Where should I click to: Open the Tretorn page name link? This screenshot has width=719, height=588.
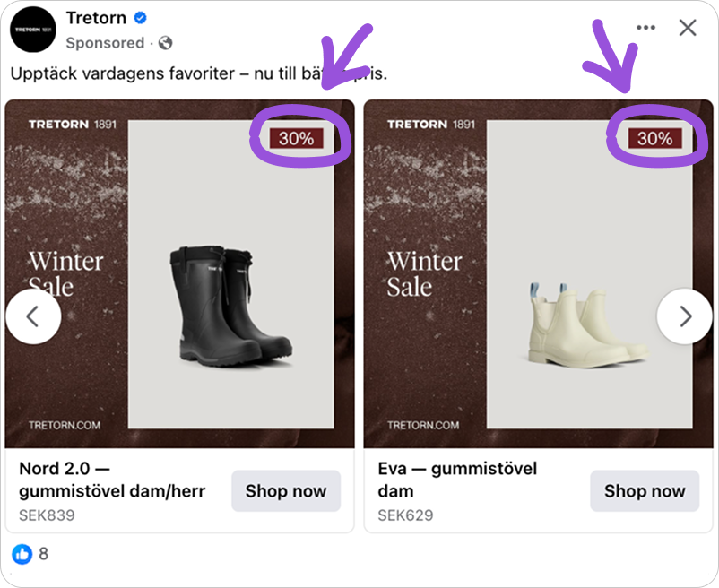pyautogui.click(x=94, y=18)
